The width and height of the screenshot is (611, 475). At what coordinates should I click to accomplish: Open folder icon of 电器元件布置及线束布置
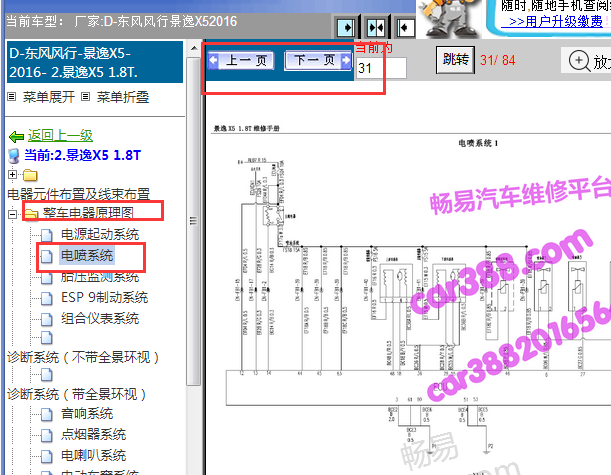pos(30,175)
